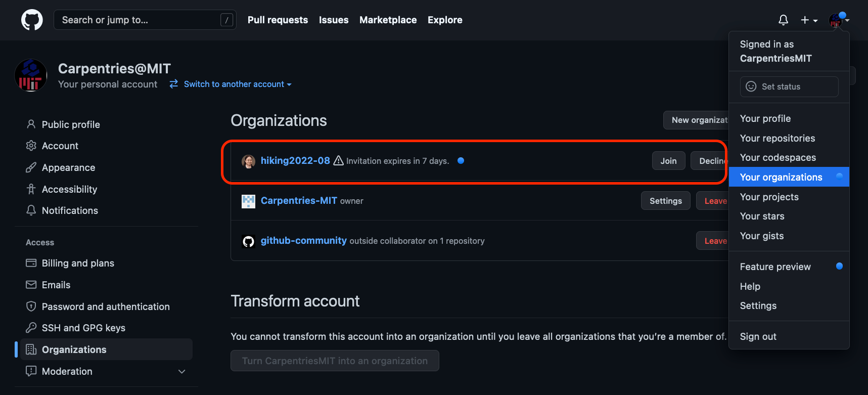This screenshot has width=868, height=395.
Task: Click the Billing and plans card icon
Action: click(x=31, y=263)
